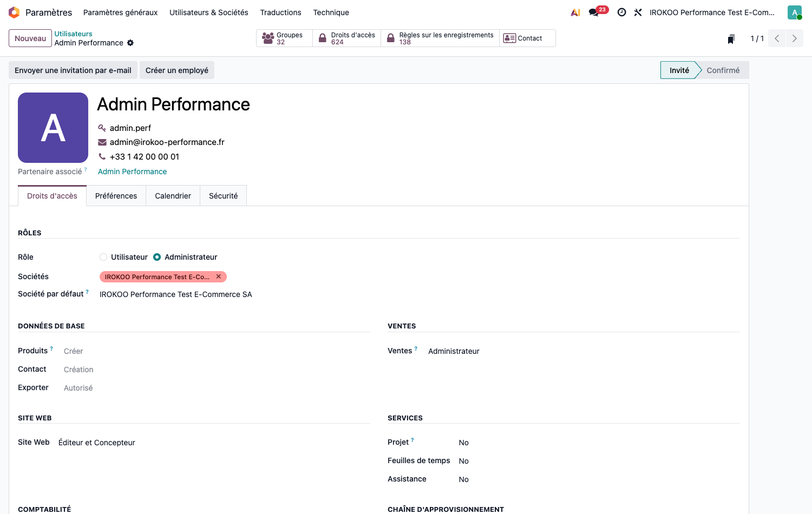Open the Ventes access dropdown
The width and height of the screenshot is (812, 514).
click(584, 351)
